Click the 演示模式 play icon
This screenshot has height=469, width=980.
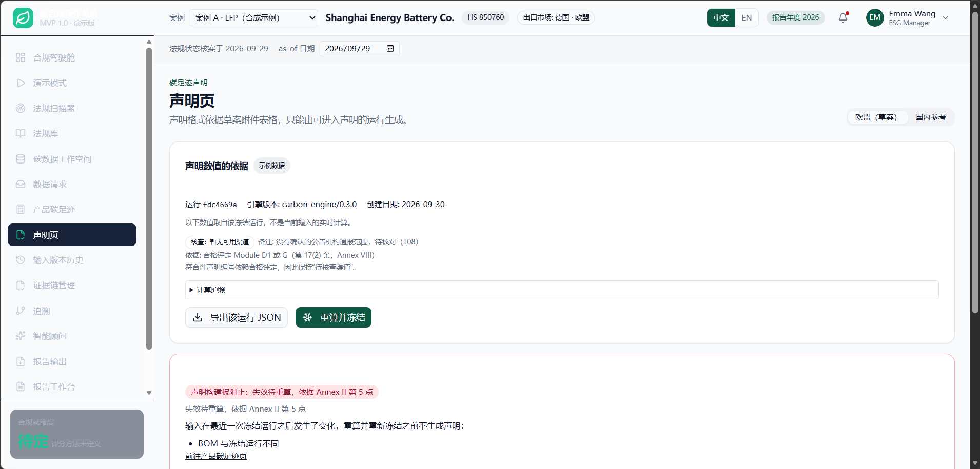pyautogui.click(x=21, y=83)
